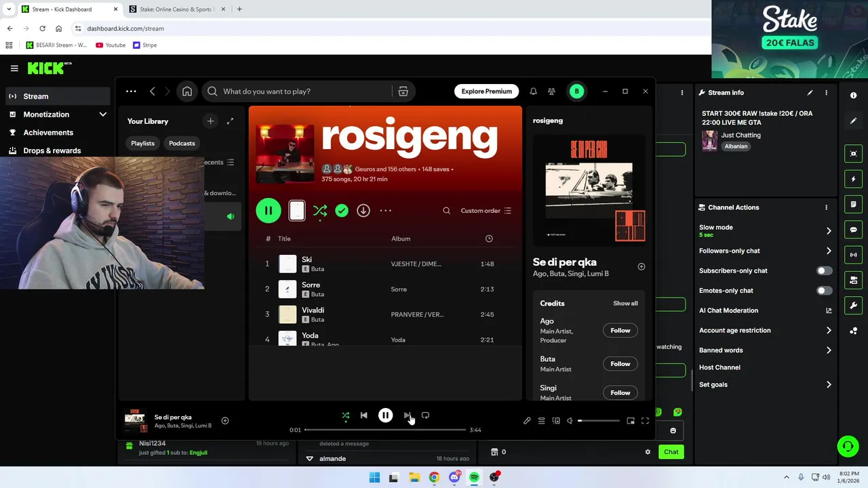Open the Queue icon in player bar

[541, 421]
